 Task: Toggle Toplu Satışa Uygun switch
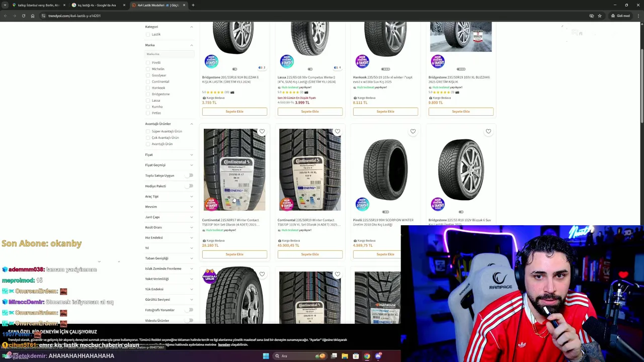coord(190,175)
